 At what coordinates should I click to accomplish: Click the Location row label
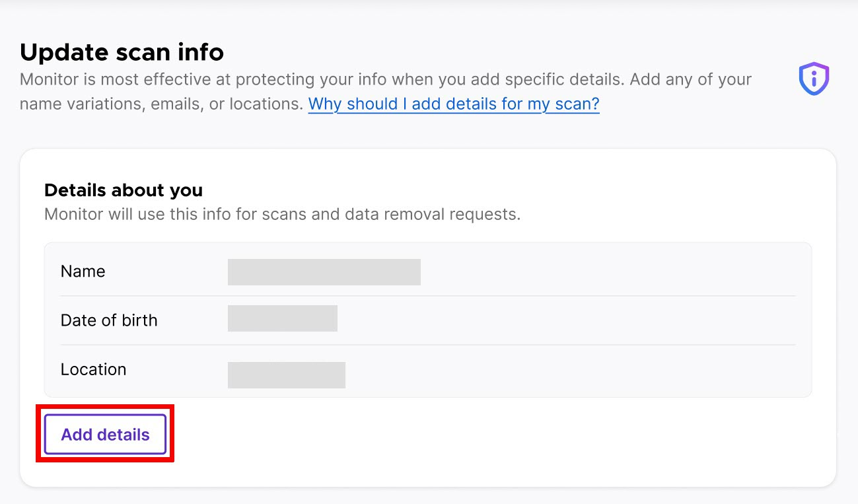(93, 369)
